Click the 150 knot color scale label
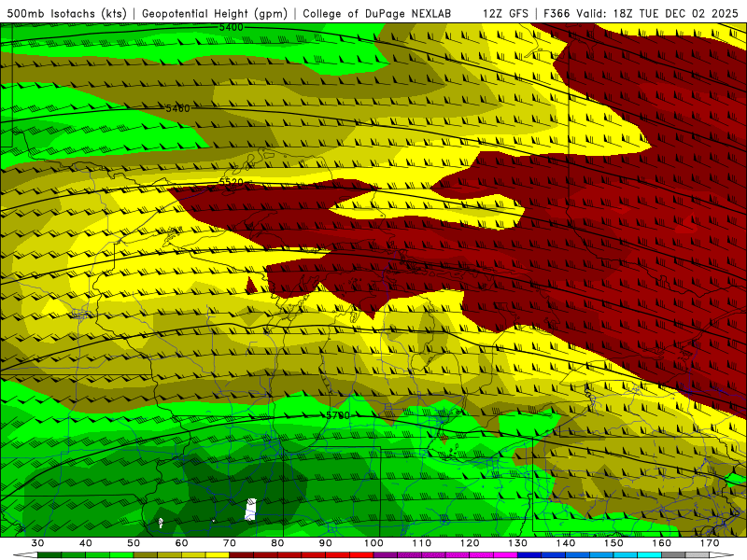This screenshot has height=560, width=747. (x=613, y=543)
